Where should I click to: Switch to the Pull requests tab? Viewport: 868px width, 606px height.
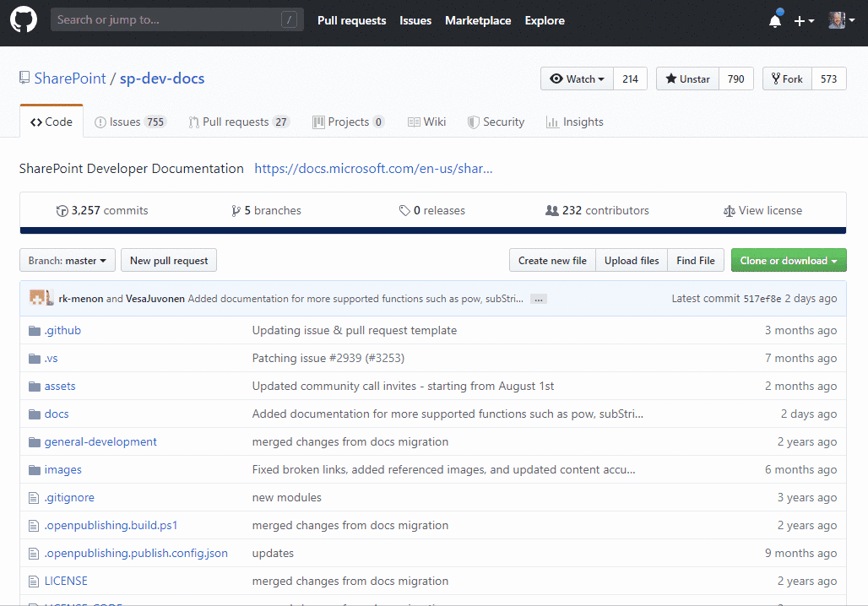pyautogui.click(x=239, y=122)
